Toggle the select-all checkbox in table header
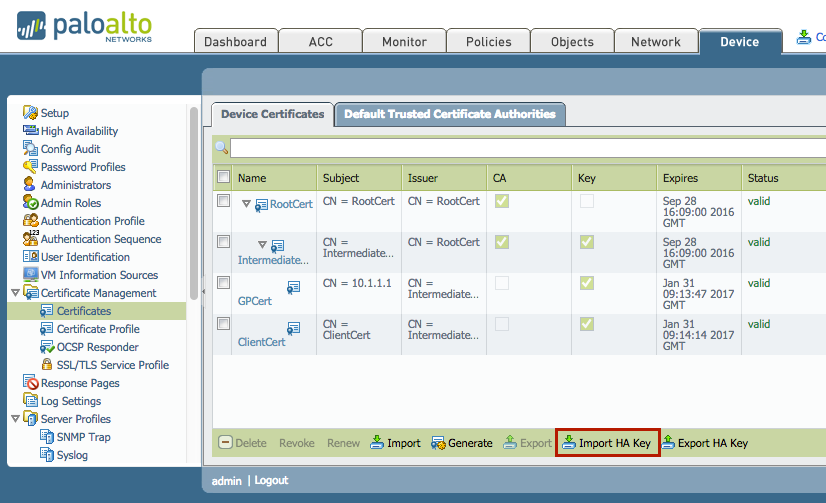Screen dimensions: 826x503 pyautogui.click(x=223, y=177)
